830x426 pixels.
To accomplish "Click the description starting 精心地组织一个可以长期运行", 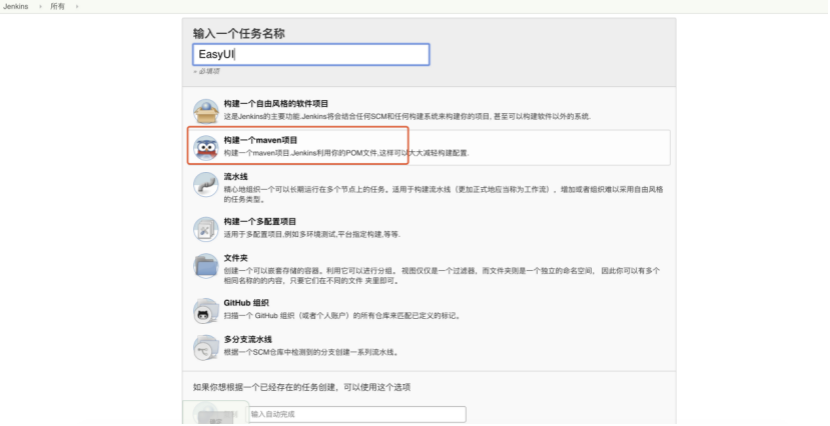I will pos(443,194).
